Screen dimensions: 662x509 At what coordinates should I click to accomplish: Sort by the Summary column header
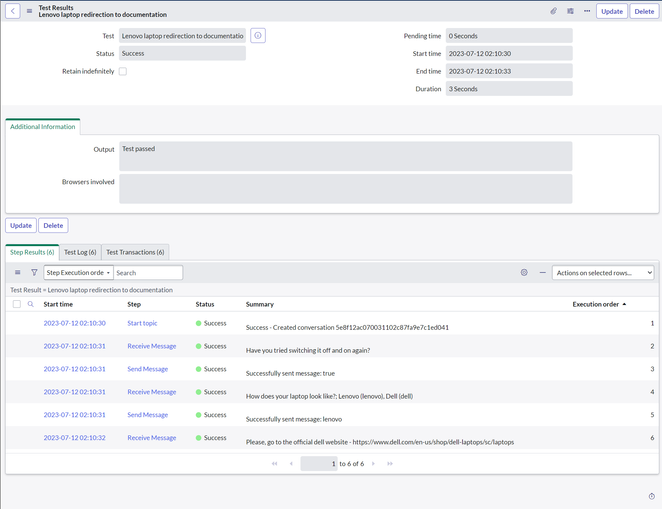260,304
